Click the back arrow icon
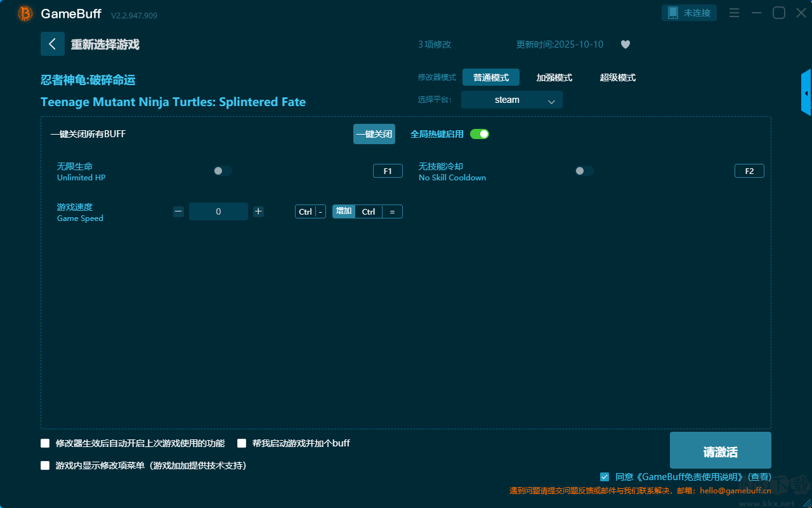 click(x=52, y=44)
